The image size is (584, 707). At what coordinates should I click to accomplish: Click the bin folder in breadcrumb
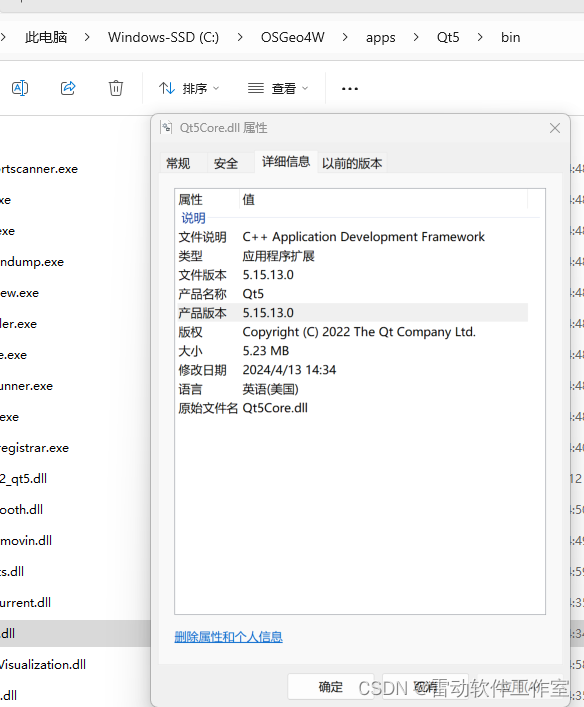pos(510,37)
